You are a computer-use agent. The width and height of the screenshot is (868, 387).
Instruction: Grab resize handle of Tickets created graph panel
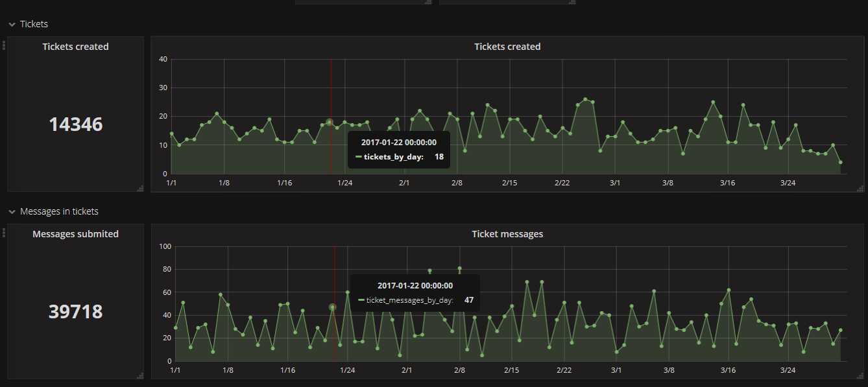click(860, 188)
